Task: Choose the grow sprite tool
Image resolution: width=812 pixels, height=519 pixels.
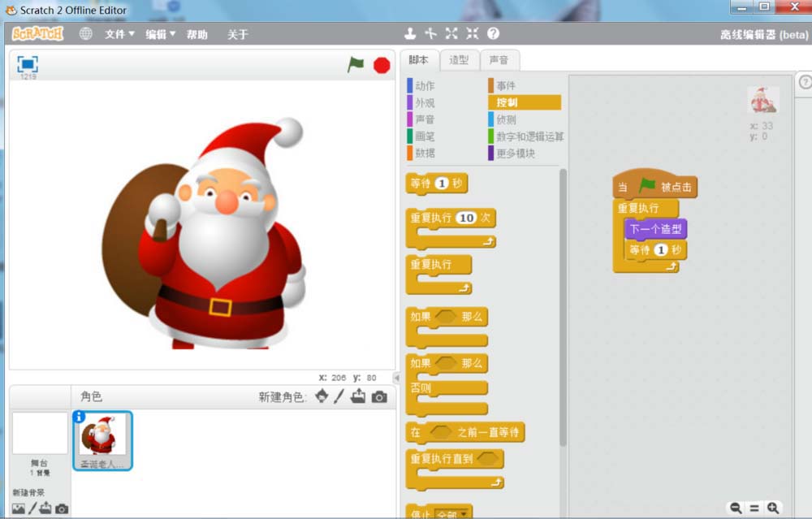Action: pyautogui.click(x=451, y=33)
